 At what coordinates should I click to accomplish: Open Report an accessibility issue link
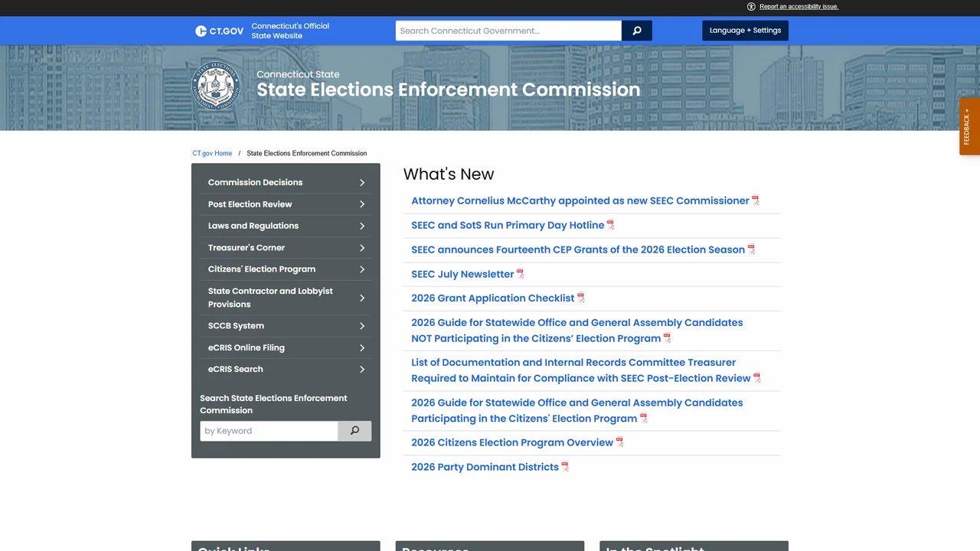coord(799,7)
